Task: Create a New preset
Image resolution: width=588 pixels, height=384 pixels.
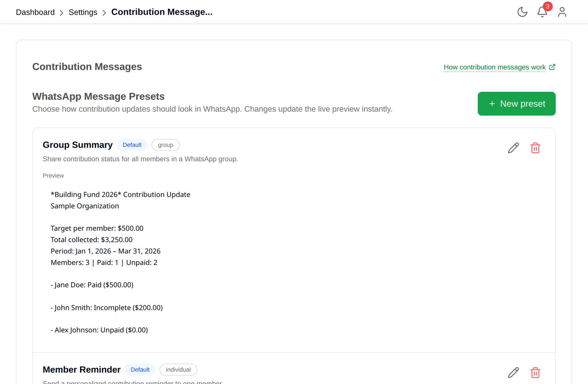Action: [516, 104]
